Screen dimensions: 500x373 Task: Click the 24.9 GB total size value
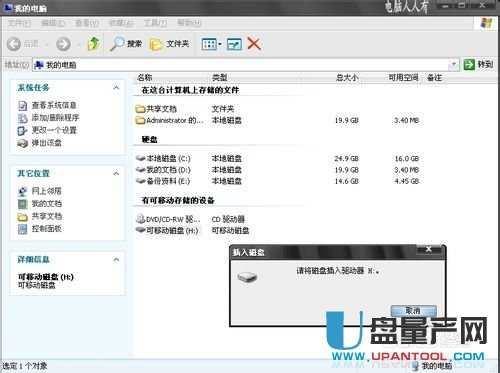[x=347, y=159]
